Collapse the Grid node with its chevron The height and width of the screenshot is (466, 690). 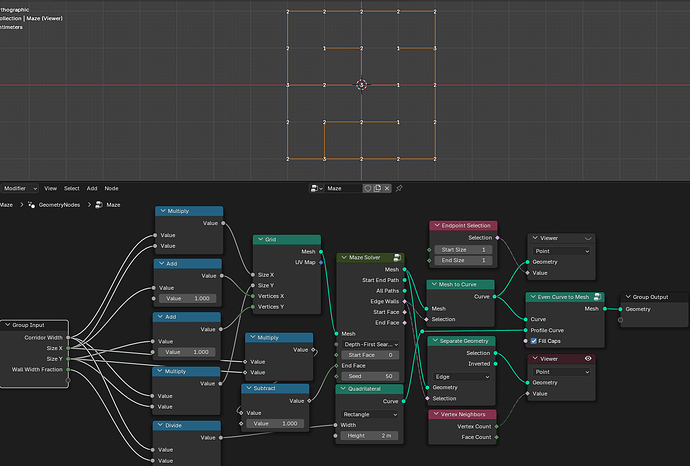tap(260, 239)
